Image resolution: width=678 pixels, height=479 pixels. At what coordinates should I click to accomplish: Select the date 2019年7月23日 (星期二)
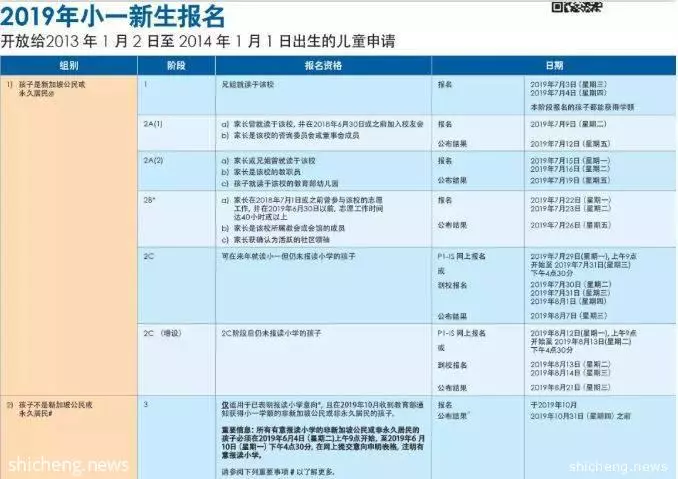571,208
